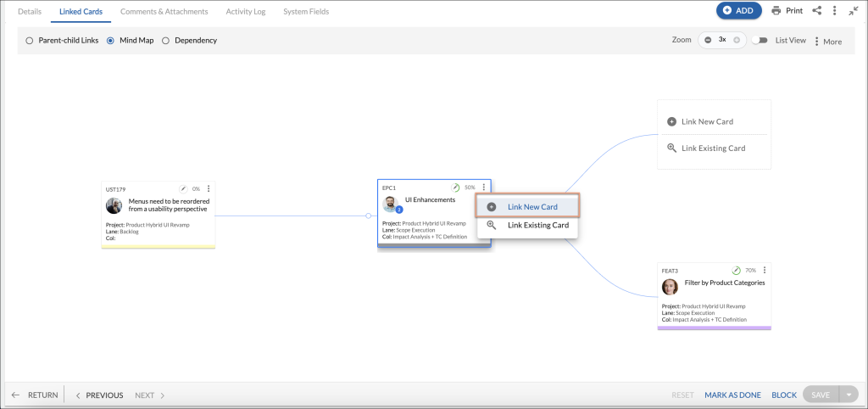Click magnifier icon in context menu
This screenshot has width=868, height=409.
tap(491, 225)
